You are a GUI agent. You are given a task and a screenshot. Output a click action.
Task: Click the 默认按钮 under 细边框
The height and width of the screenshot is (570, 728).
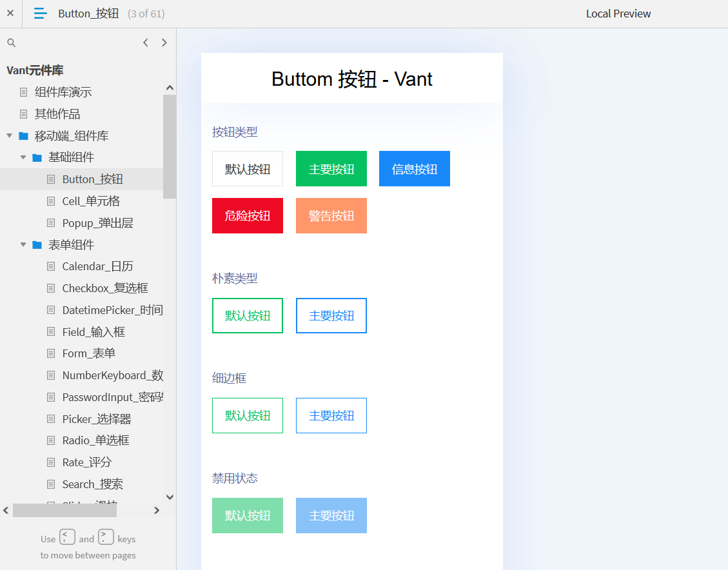click(x=248, y=415)
